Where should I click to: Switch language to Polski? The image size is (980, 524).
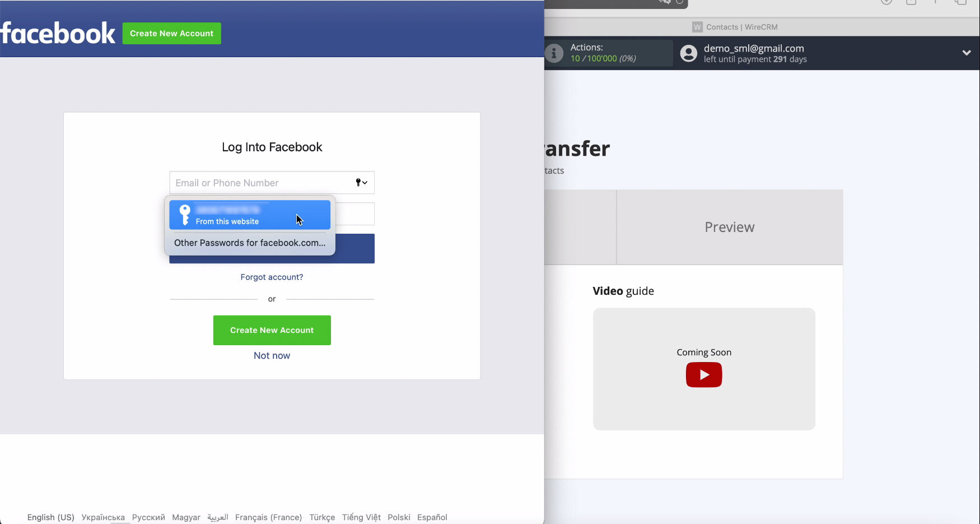399,517
